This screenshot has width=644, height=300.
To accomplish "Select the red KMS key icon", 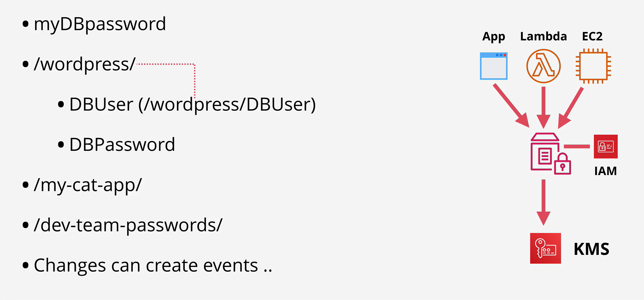I will [546, 248].
